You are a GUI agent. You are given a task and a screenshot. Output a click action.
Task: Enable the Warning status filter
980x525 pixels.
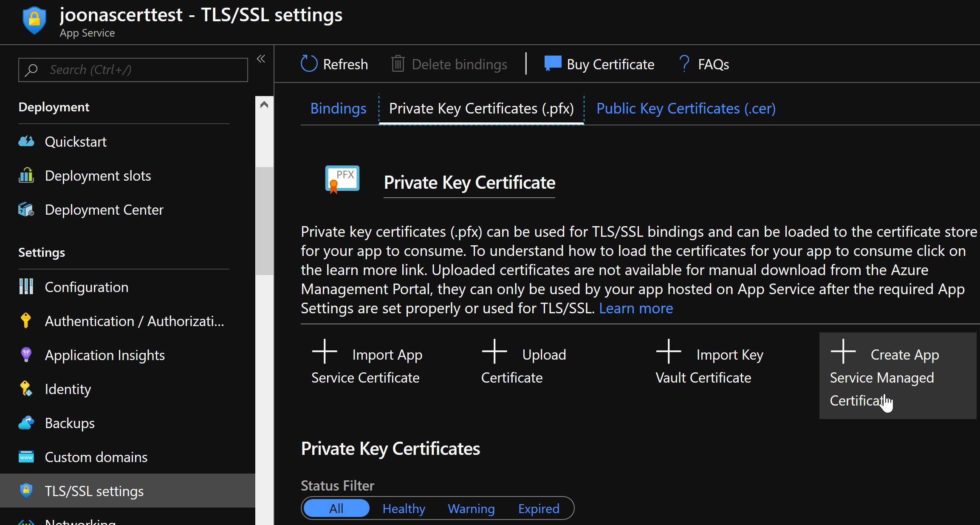(x=471, y=508)
